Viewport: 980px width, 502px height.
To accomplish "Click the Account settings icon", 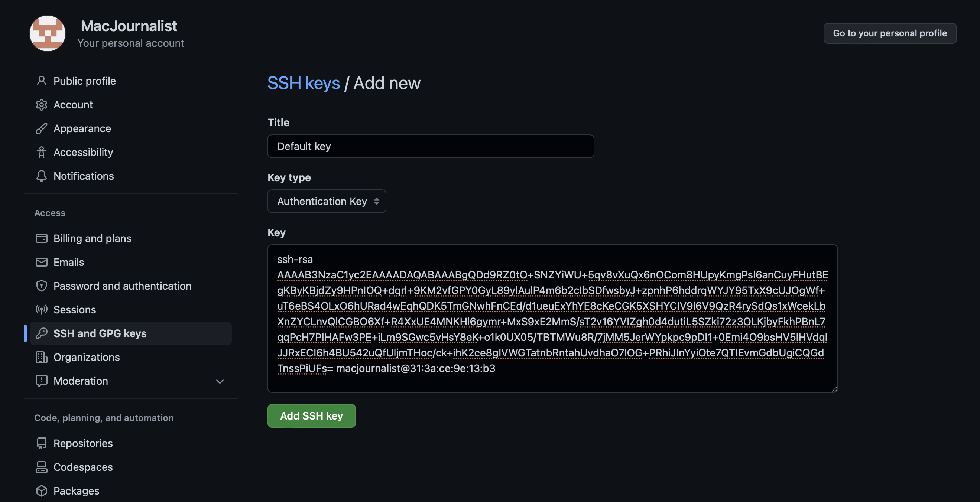I will 41,104.
